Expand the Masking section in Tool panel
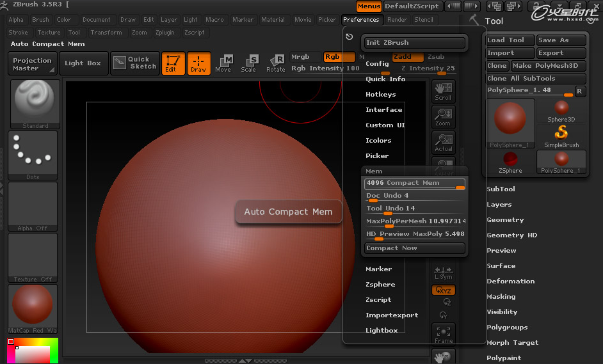The image size is (603, 364). pyautogui.click(x=501, y=296)
